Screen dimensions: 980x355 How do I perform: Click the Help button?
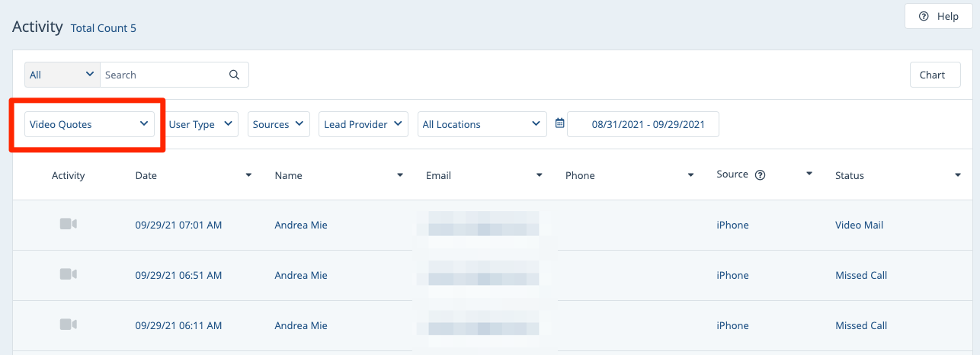pos(938,16)
